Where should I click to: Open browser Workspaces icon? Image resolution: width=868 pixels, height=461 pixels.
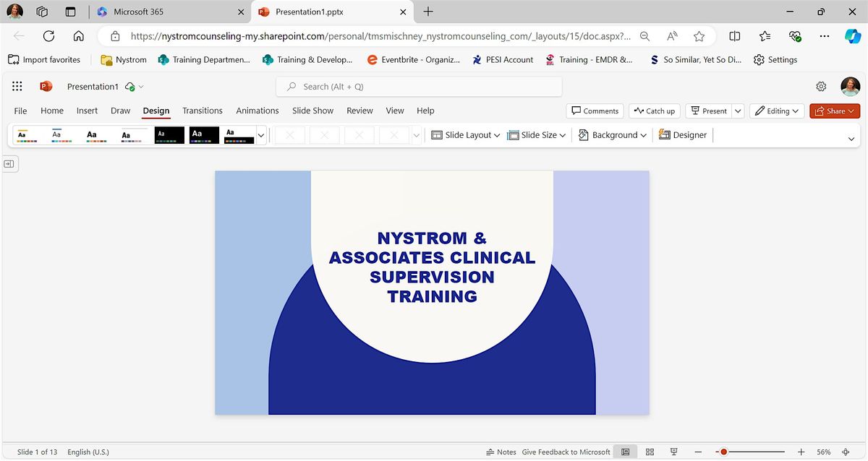(x=42, y=12)
